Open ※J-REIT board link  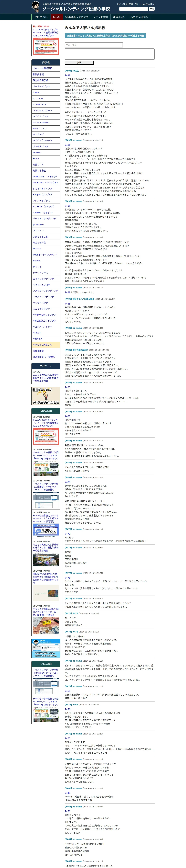click(46, 333)
